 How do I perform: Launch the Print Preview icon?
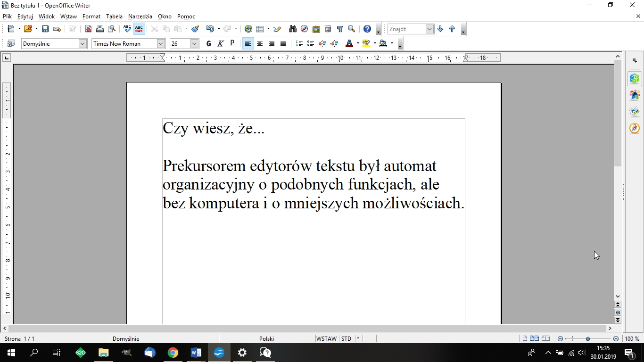tap(112, 29)
